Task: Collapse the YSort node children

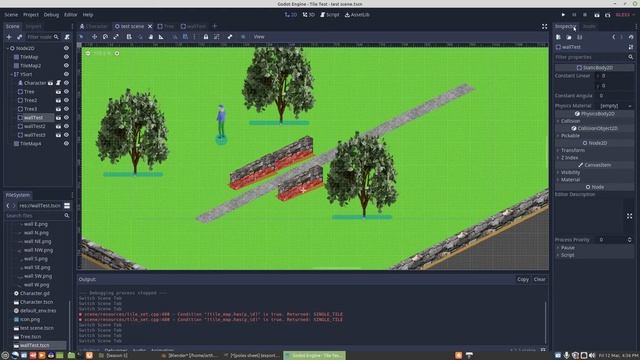Action: click(11, 74)
